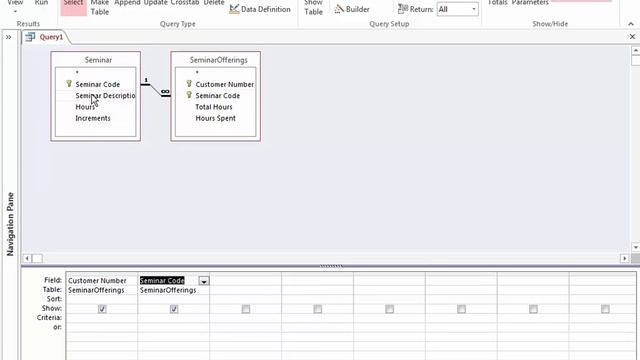Check Show box in fifth grid column
This screenshot has height=360, width=640.
[389, 309]
